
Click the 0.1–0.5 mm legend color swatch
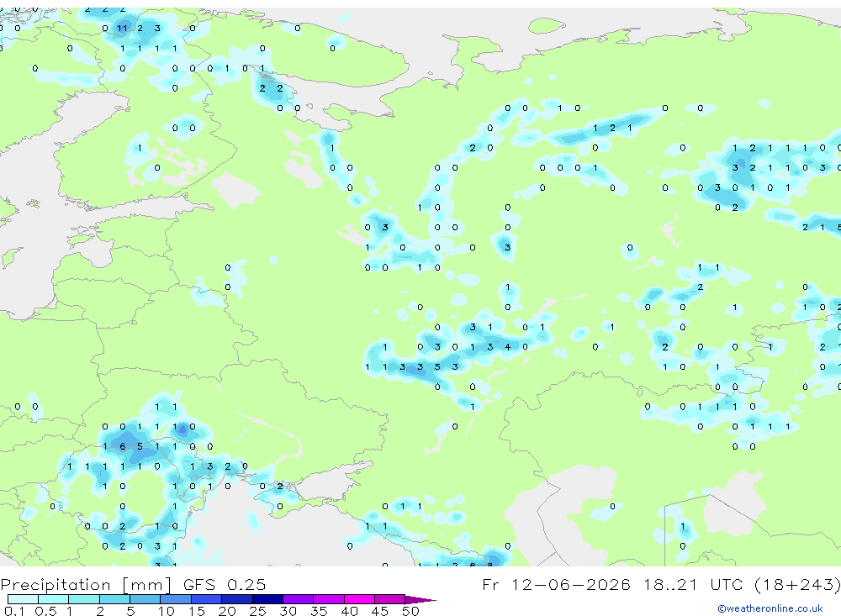click(23, 599)
